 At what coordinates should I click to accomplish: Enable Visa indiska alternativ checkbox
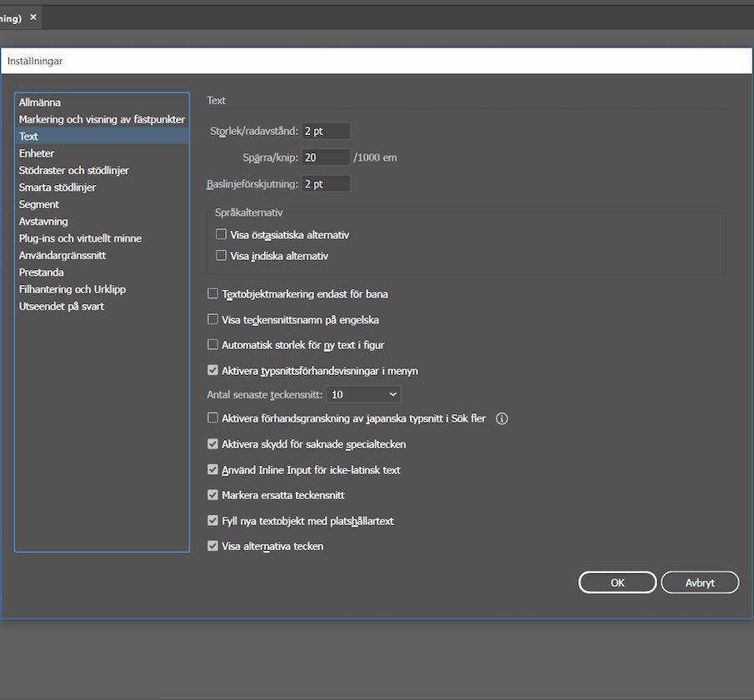pyautogui.click(x=221, y=256)
